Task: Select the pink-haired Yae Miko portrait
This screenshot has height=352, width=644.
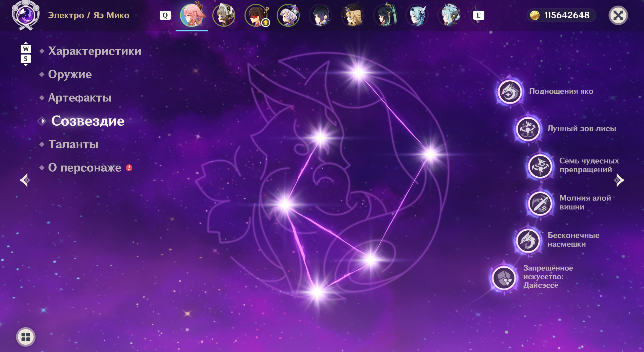Action: click(192, 15)
